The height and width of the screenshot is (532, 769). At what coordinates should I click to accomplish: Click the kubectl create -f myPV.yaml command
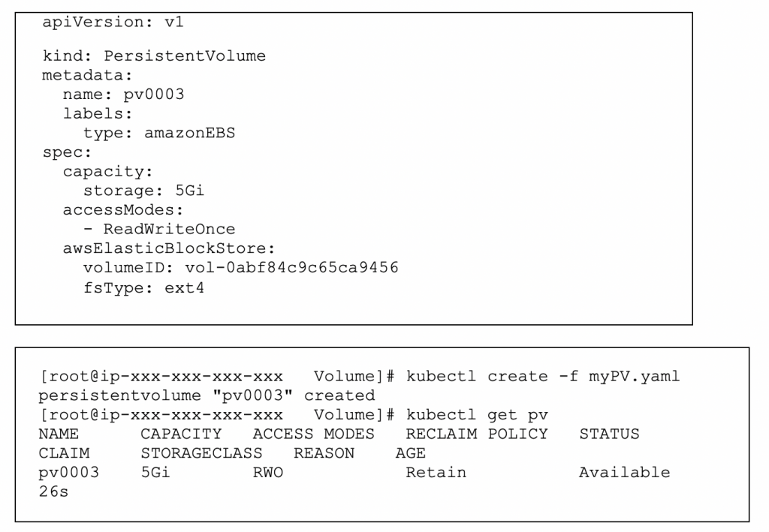543,376
